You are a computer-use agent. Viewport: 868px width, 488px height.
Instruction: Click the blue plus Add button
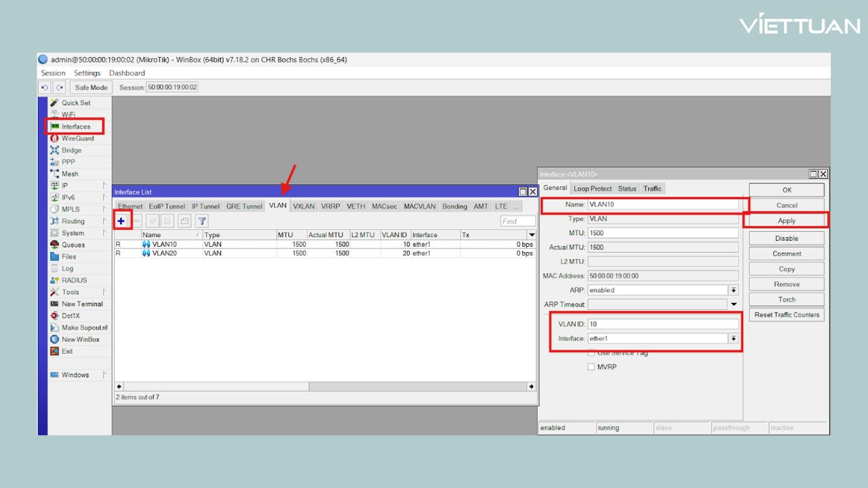point(121,221)
